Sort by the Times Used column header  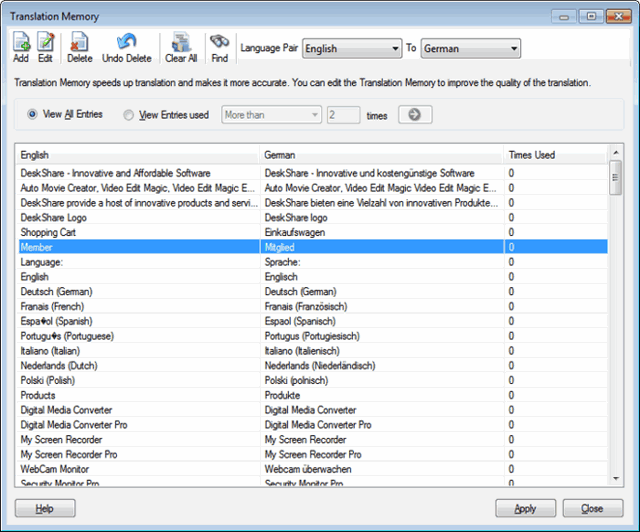pyautogui.click(x=556, y=155)
